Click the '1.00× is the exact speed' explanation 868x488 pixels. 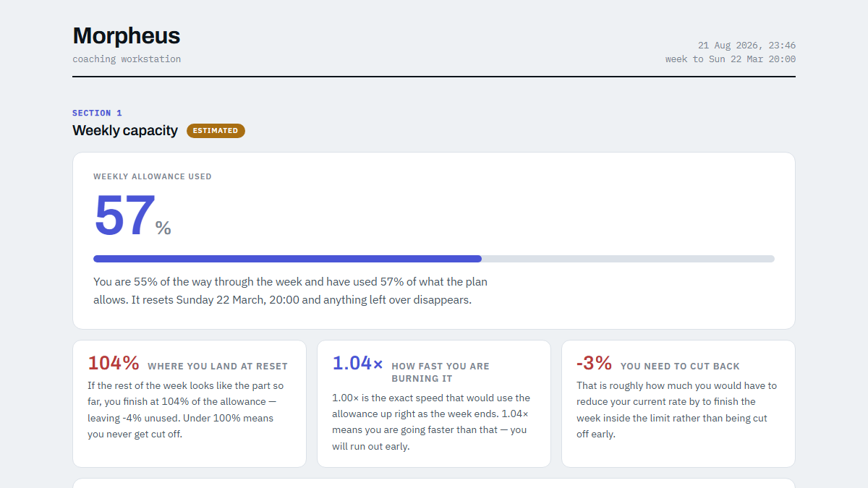[x=433, y=422]
